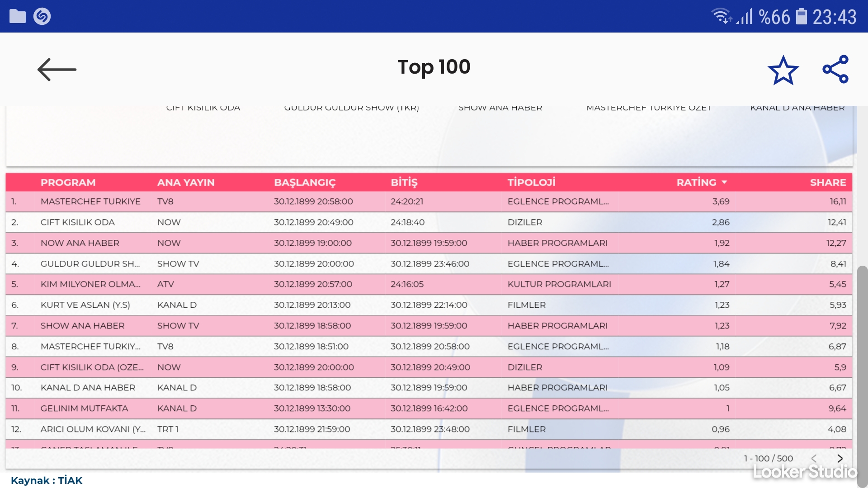Image resolution: width=868 pixels, height=488 pixels.
Task: Click the TİPOLOJİ column header
Action: [x=531, y=183]
